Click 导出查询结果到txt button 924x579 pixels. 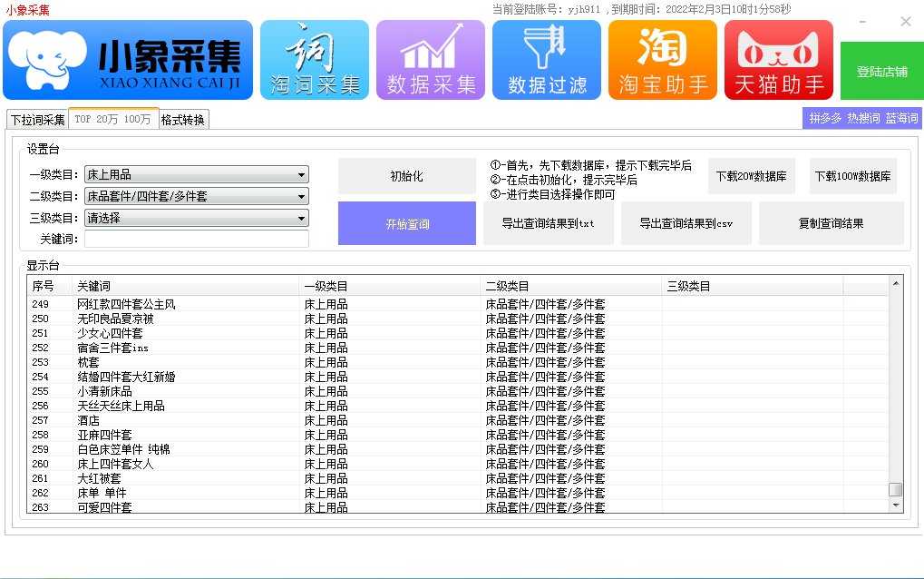pyautogui.click(x=548, y=223)
